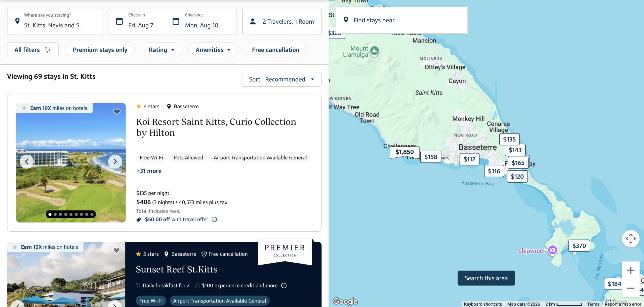Save Sunset Reef with the heart icon

(x=116, y=250)
